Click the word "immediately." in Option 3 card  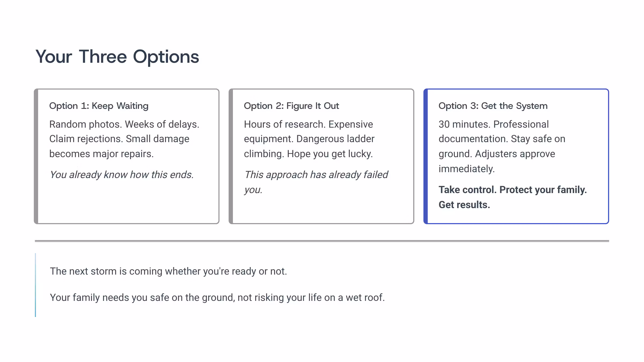[x=466, y=169]
